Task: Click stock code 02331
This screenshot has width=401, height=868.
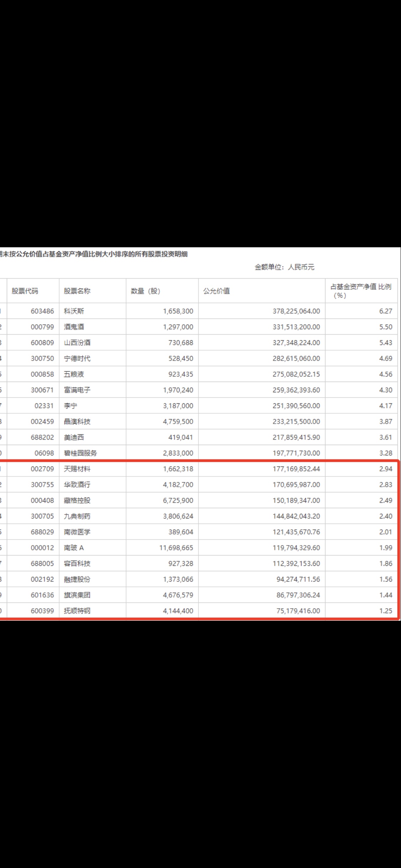Action: [x=44, y=405]
